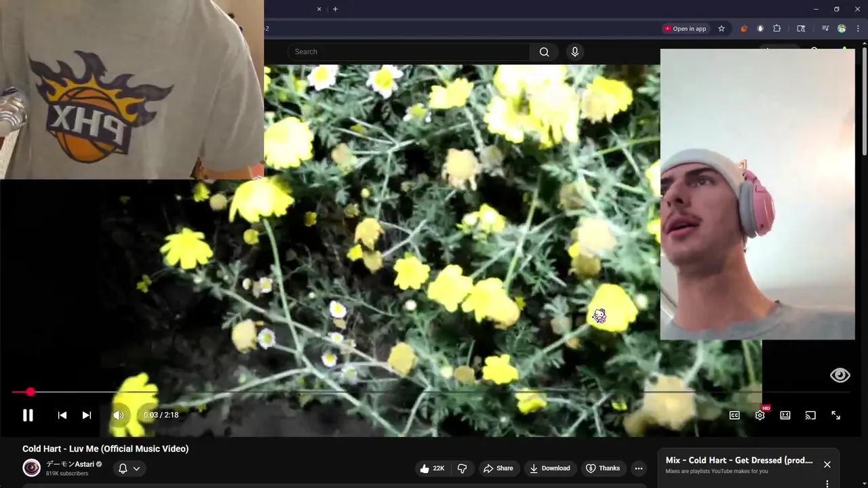Open the orange extension icon

point(744,28)
